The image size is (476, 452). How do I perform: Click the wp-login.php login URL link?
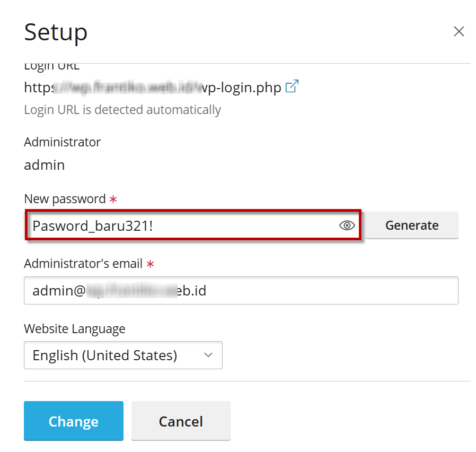153,88
